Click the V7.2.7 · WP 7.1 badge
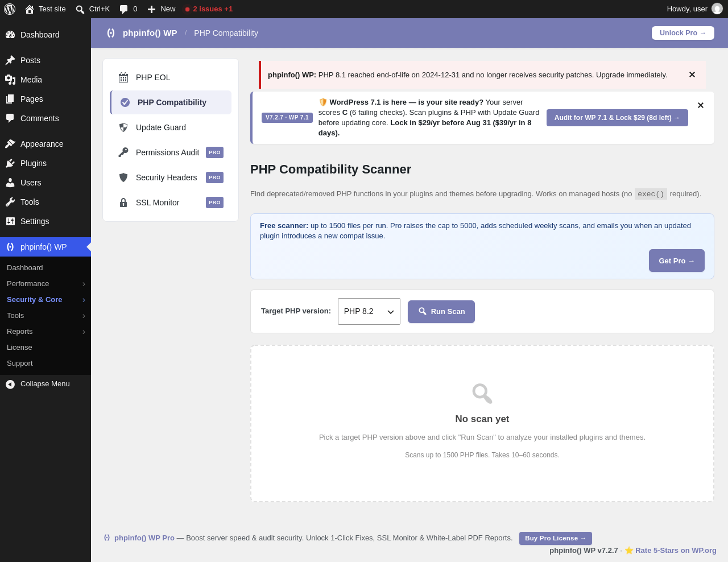 287,118
